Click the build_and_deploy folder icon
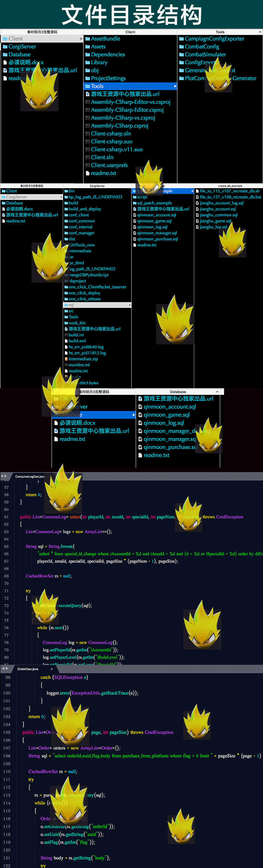The height and width of the screenshot is (868, 263). (x=66, y=209)
